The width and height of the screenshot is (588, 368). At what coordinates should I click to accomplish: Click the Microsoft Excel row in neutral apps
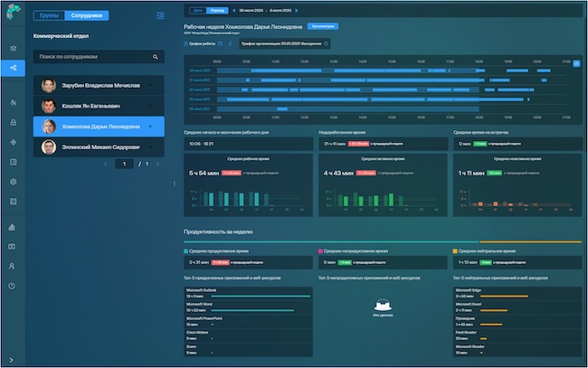tap(517, 307)
